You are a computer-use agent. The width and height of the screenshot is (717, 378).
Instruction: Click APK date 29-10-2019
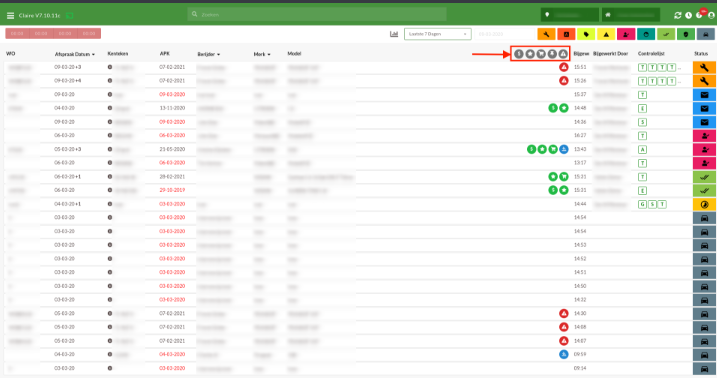tap(172, 190)
